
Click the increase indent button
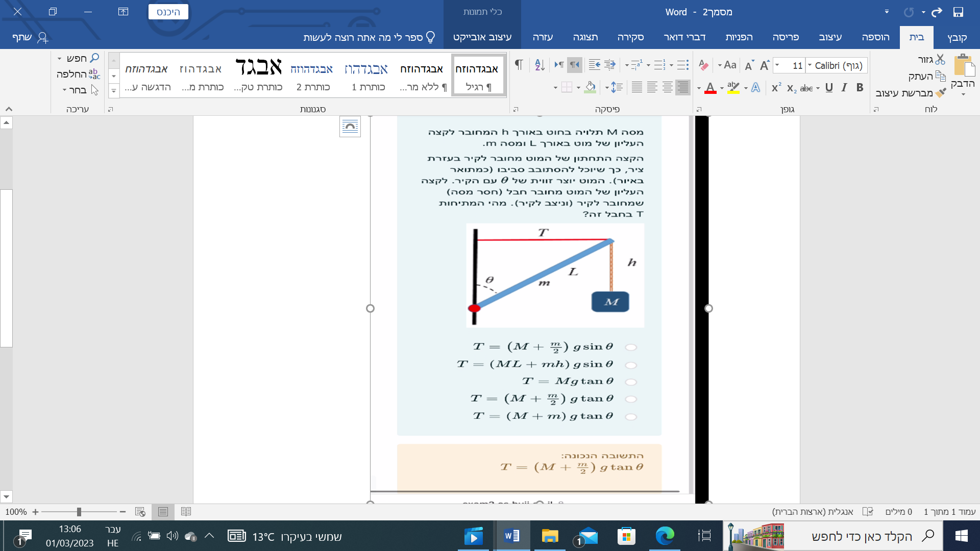coord(594,65)
